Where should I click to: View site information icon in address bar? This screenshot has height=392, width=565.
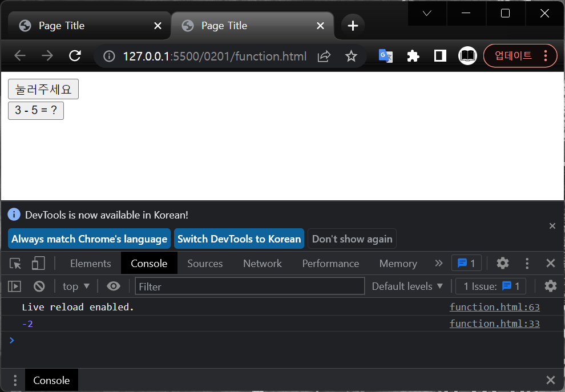click(x=109, y=56)
